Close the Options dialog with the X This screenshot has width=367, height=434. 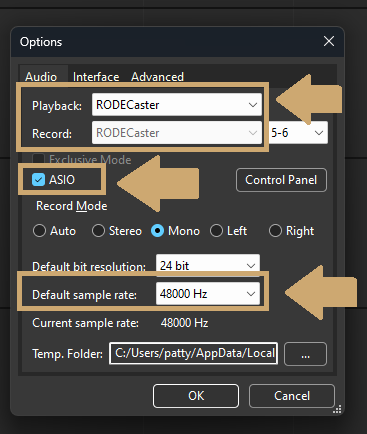(x=329, y=41)
